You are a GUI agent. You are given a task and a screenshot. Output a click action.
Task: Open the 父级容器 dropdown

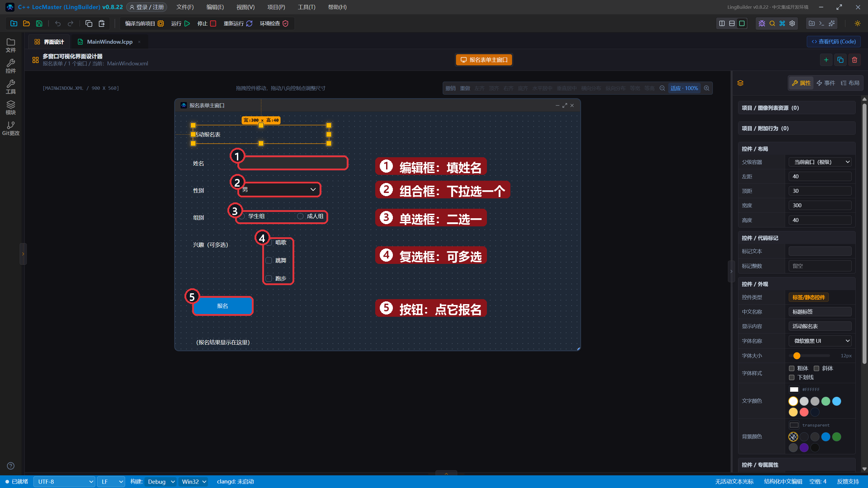[820, 162]
